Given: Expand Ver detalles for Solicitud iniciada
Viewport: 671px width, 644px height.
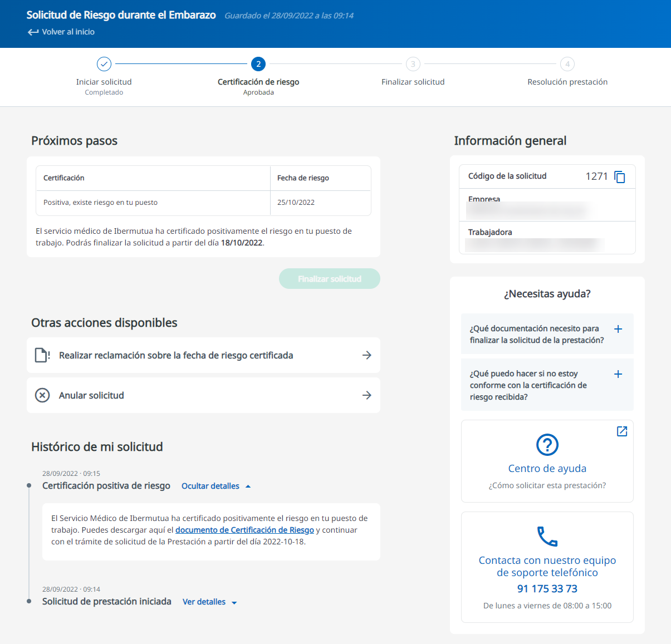Looking at the screenshot, I should click(209, 602).
